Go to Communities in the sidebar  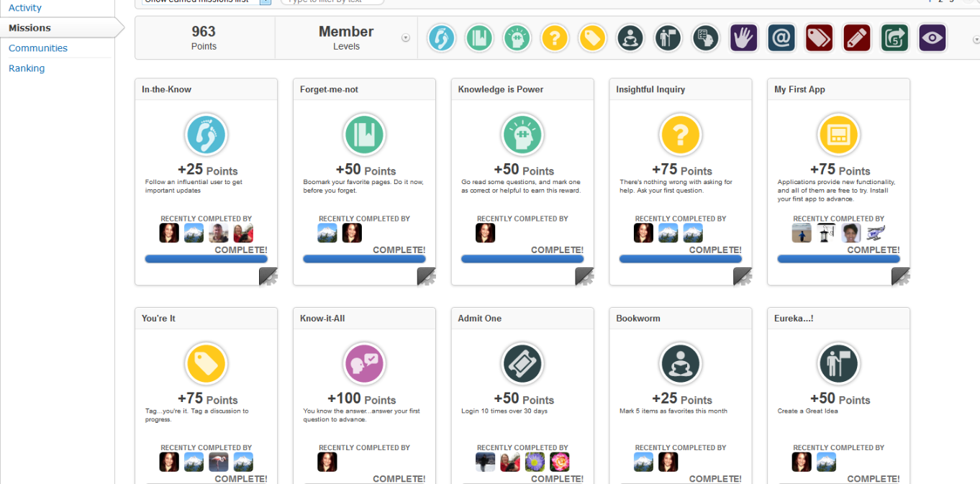point(38,48)
